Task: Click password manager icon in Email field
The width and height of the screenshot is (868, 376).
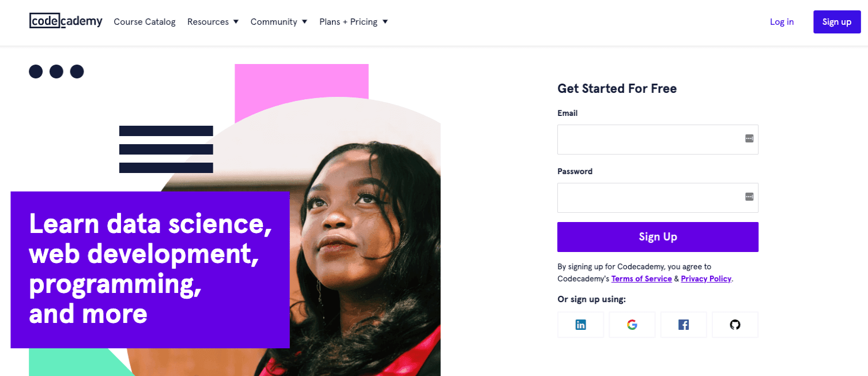Action: (x=749, y=138)
